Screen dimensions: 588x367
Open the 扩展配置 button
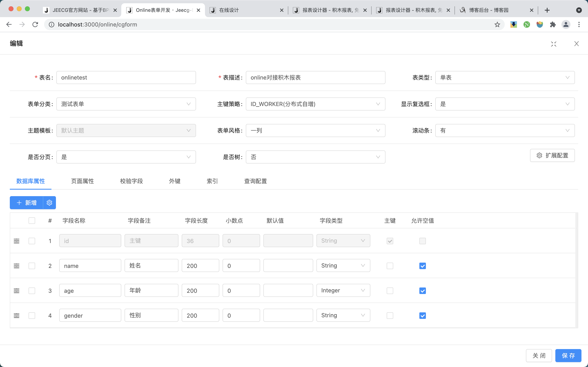(552, 155)
